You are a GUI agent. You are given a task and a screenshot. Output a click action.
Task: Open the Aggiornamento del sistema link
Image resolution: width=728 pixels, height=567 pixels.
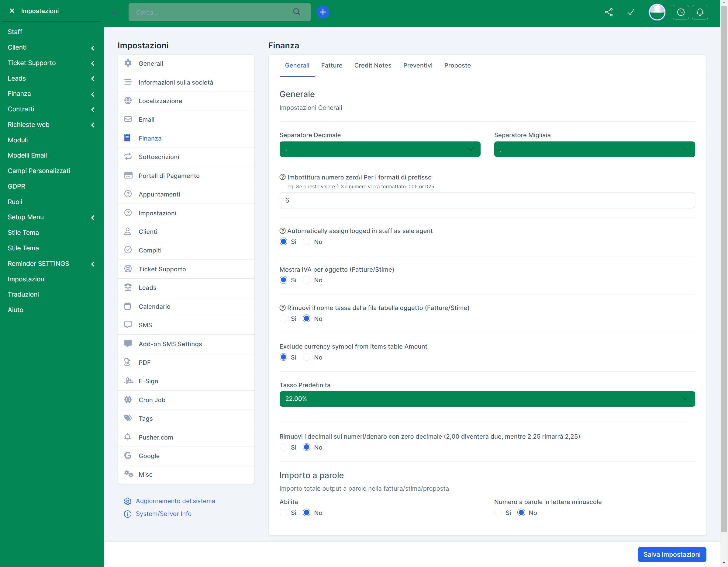pos(175,501)
